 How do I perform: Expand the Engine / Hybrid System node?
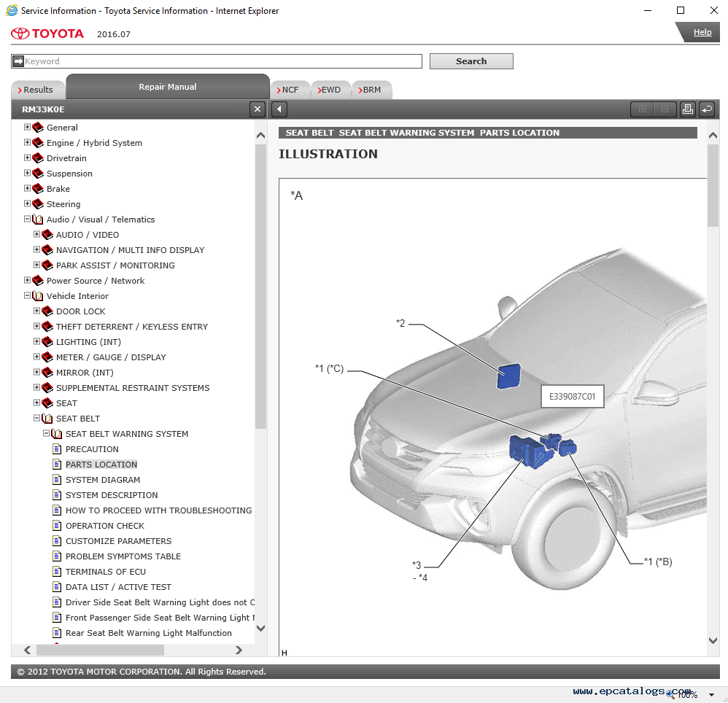pos(28,142)
